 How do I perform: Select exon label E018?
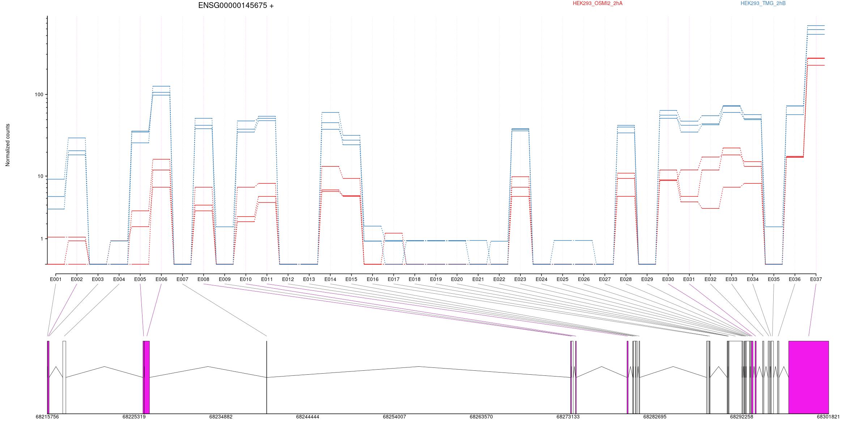(x=414, y=279)
